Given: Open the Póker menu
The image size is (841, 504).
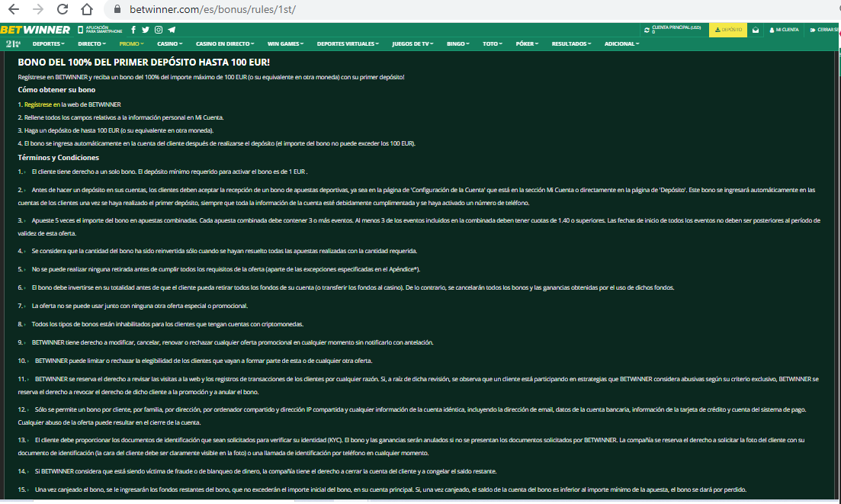Looking at the screenshot, I should tap(527, 43).
